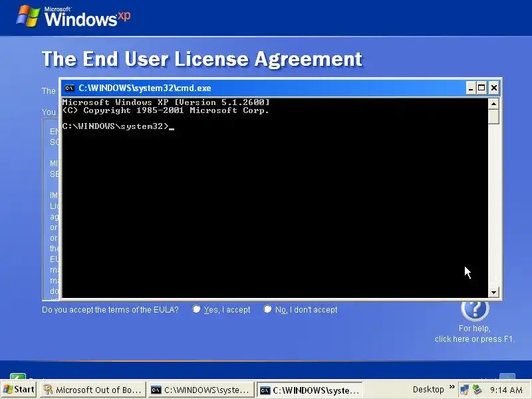The image size is (532, 399).
Task: Select the 'Yes, I accept' radio button
Action: click(x=196, y=309)
